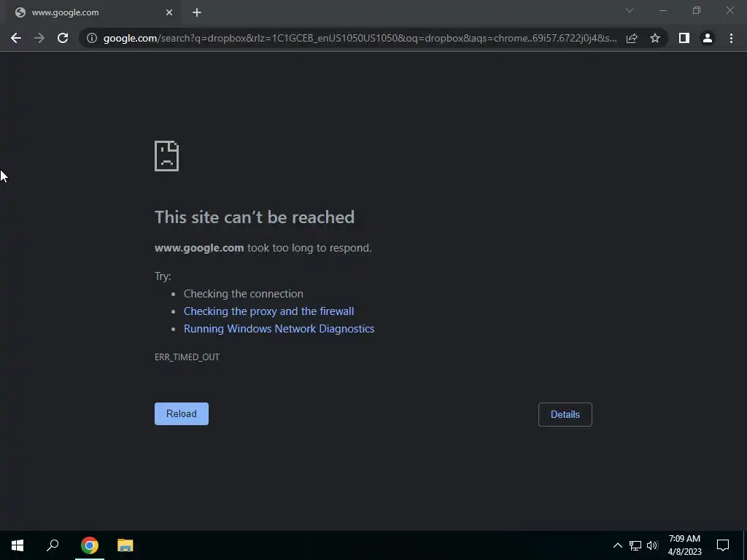Open the Chrome three-dot menu

731,38
